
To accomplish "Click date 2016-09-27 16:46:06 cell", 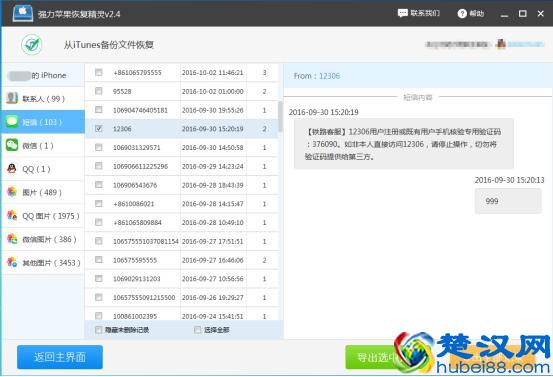I will 213,260.
